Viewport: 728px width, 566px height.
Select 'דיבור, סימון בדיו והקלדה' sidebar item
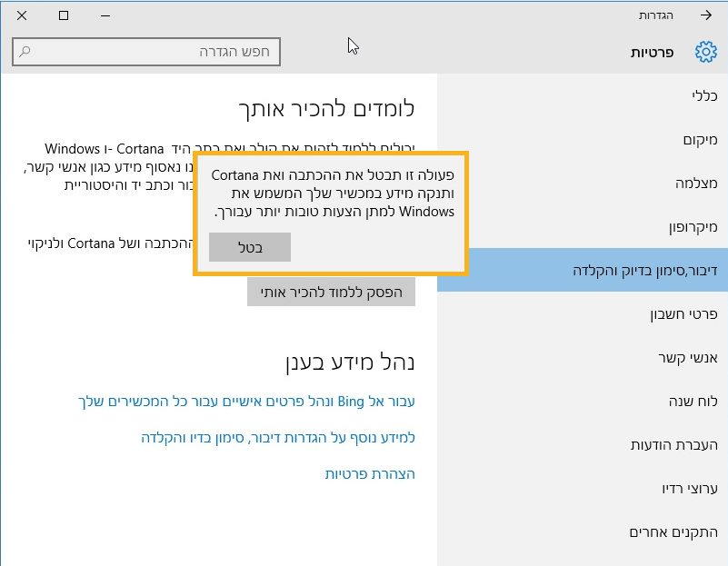click(644, 270)
